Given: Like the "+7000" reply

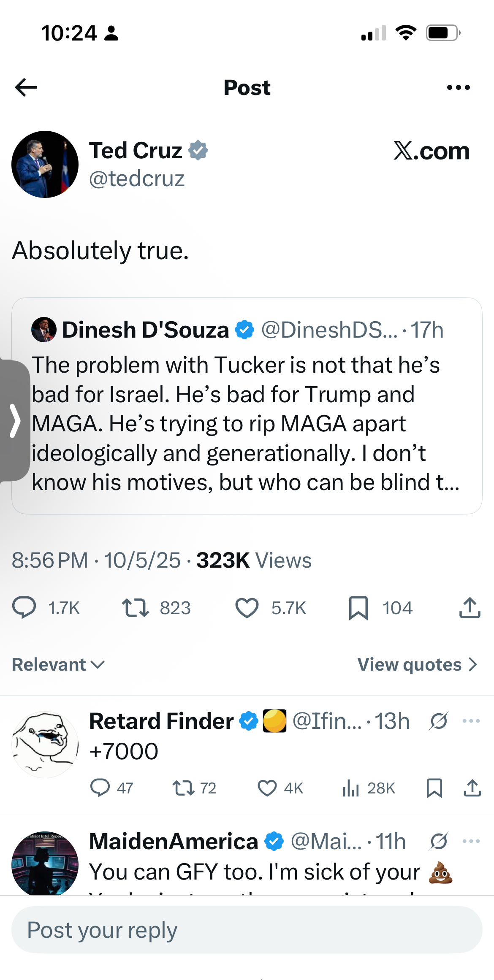Looking at the screenshot, I should click(x=267, y=788).
